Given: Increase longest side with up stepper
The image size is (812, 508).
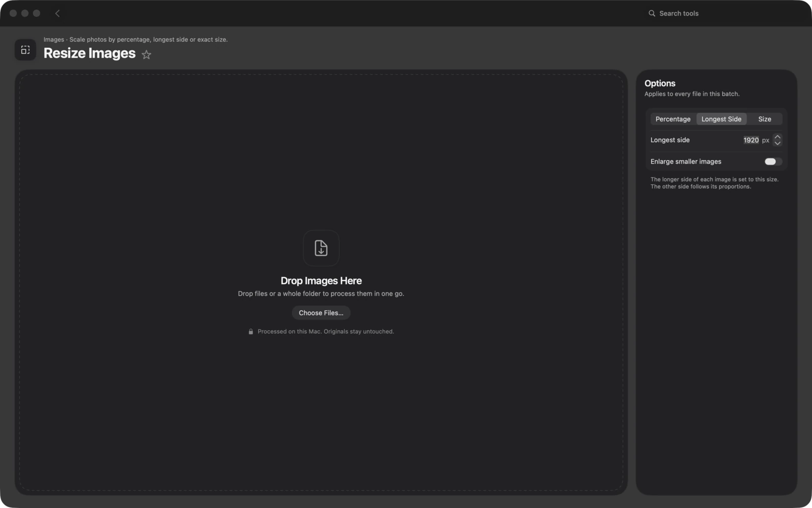Looking at the screenshot, I should pos(777,137).
